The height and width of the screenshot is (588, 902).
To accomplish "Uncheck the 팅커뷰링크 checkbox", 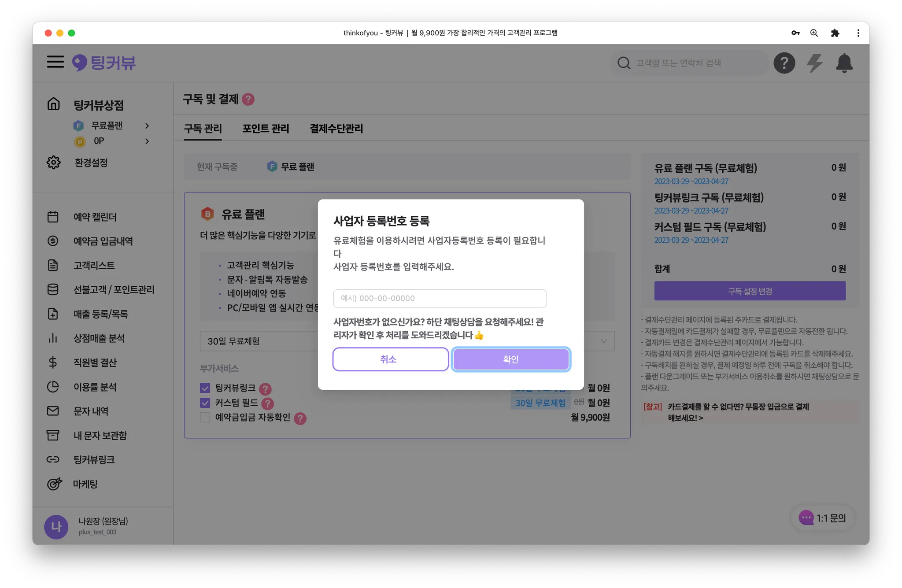I will 205,388.
